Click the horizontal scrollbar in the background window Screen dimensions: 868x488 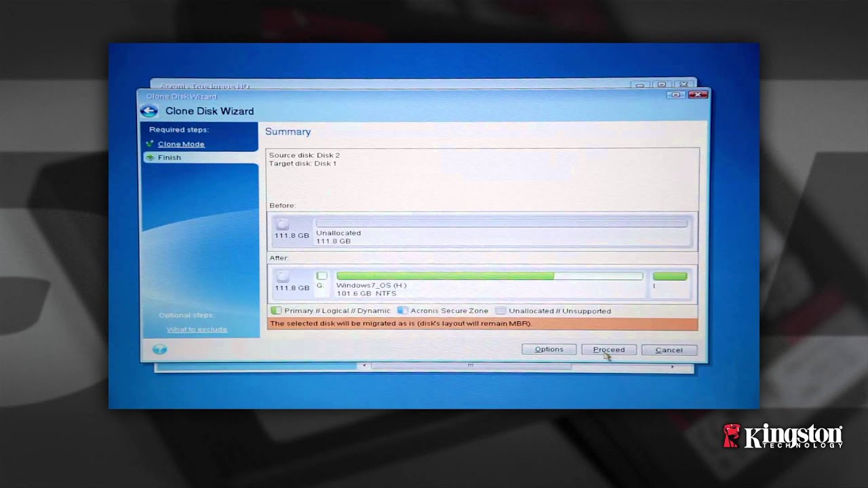[x=471, y=366]
